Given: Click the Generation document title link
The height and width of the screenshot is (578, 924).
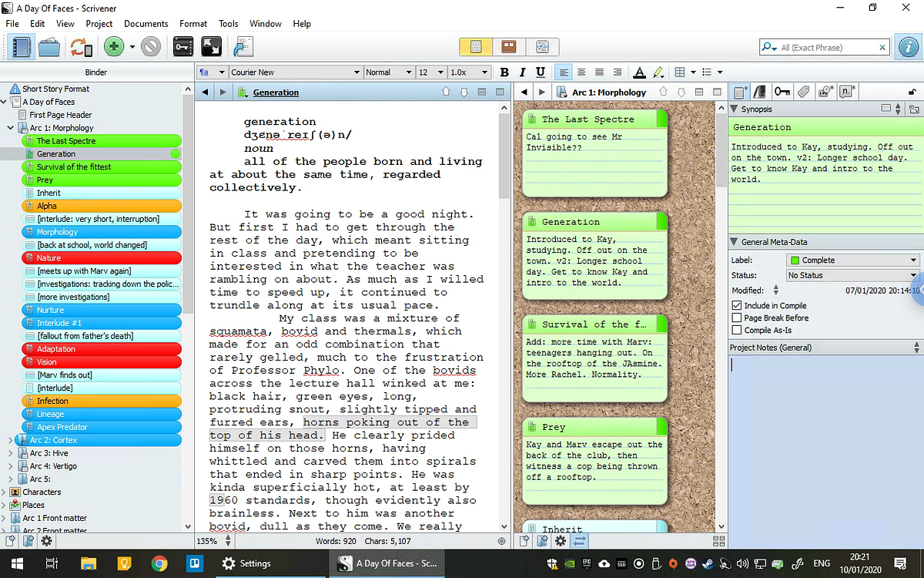Looking at the screenshot, I should (276, 92).
